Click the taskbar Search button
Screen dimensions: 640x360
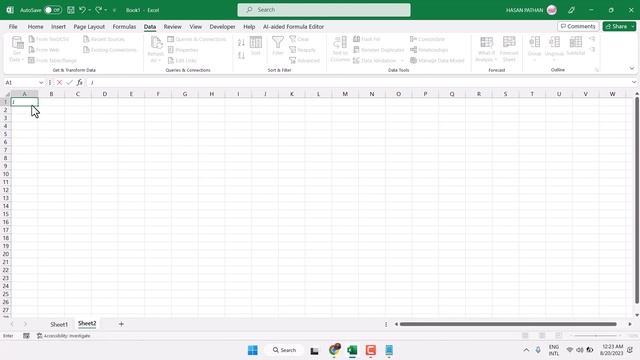pyautogui.click(x=284, y=350)
